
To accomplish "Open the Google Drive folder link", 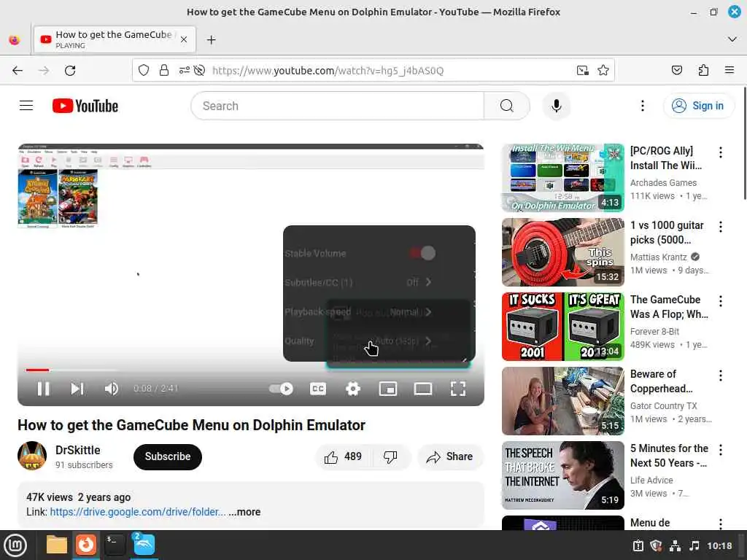I will 138,511.
